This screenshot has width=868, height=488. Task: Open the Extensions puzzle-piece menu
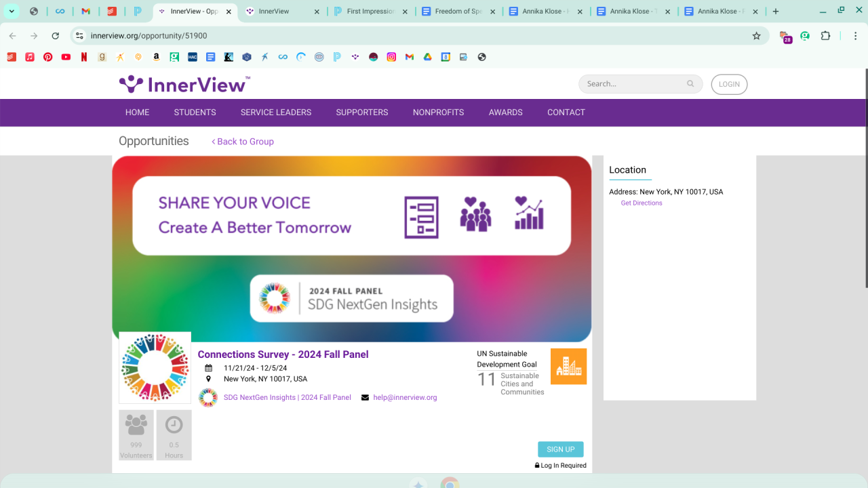(825, 36)
